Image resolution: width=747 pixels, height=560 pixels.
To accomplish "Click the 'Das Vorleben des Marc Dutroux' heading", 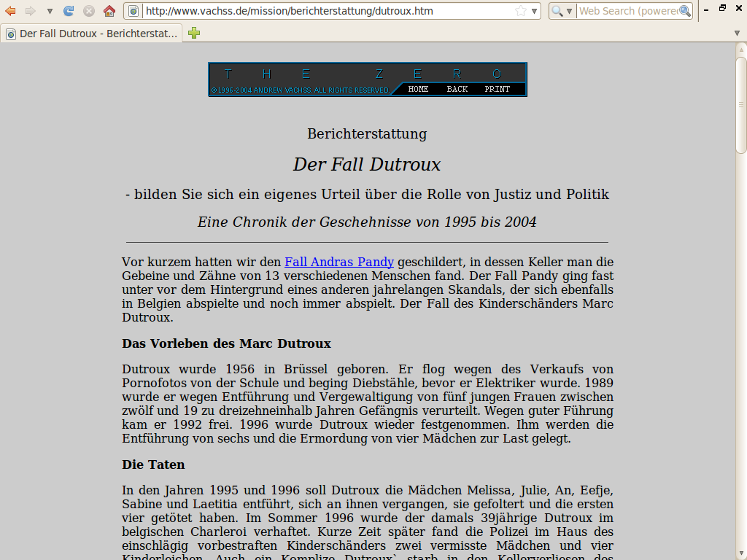I will pyautogui.click(x=226, y=343).
